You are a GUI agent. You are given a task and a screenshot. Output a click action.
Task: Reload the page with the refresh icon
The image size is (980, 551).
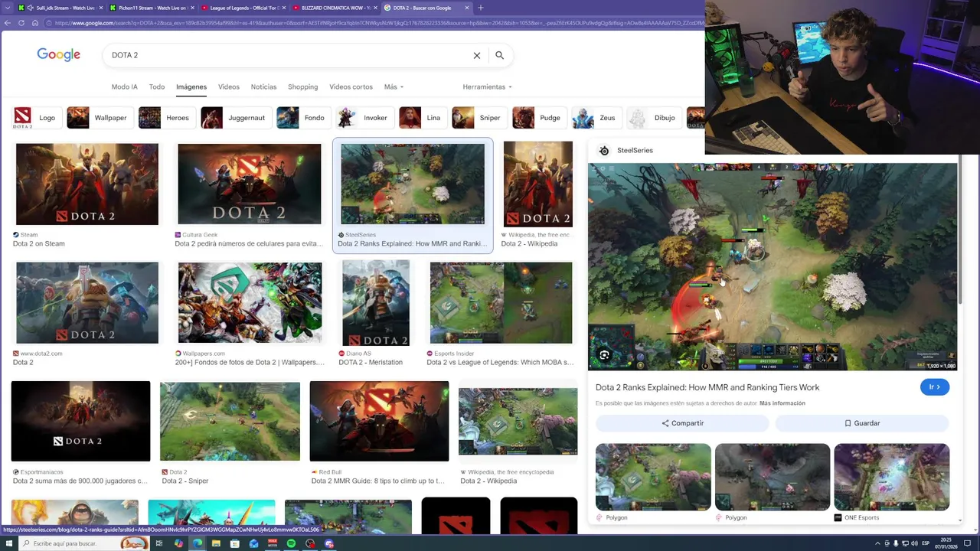[x=21, y=23]
